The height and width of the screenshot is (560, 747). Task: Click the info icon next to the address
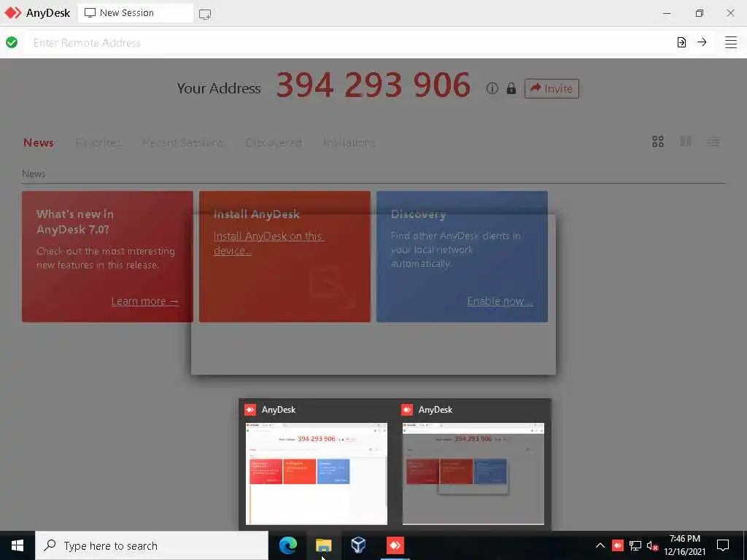point(492,88)
